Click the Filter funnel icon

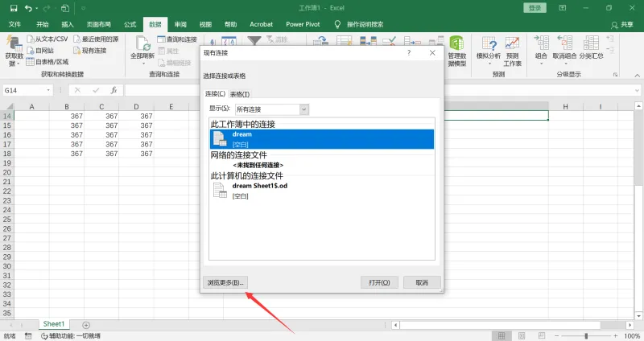pyautogui.click(x=254, y=41)
